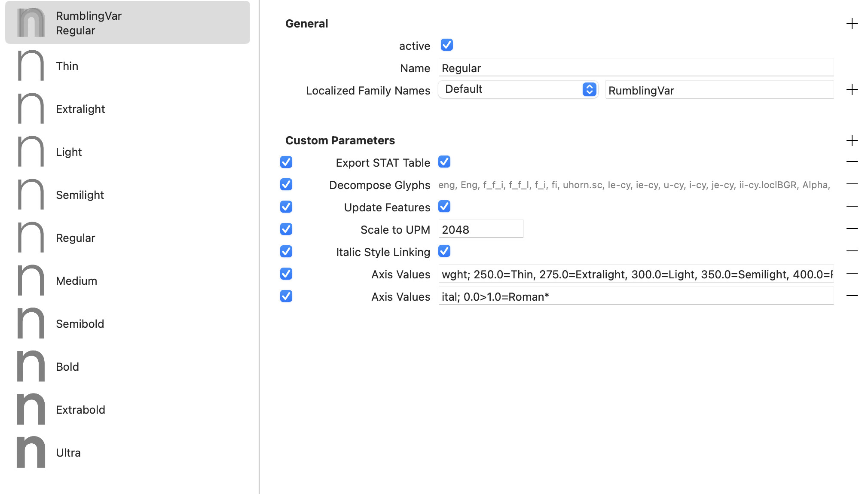Click the plus icon beside General heading
Image resolution: width=868 pixels, height=494 pixels.
point(852,24)
